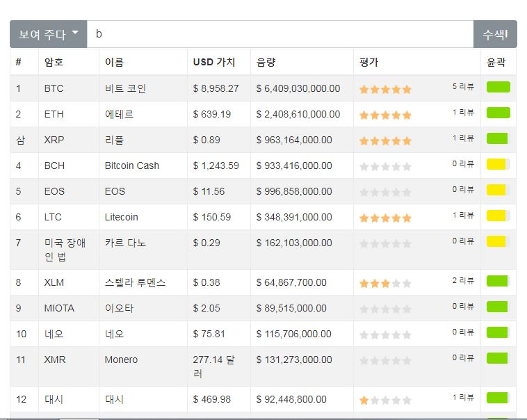This screenshot has height=420, width=527.
Task: Sort by 음량 column header
Action: pos(266,62)
